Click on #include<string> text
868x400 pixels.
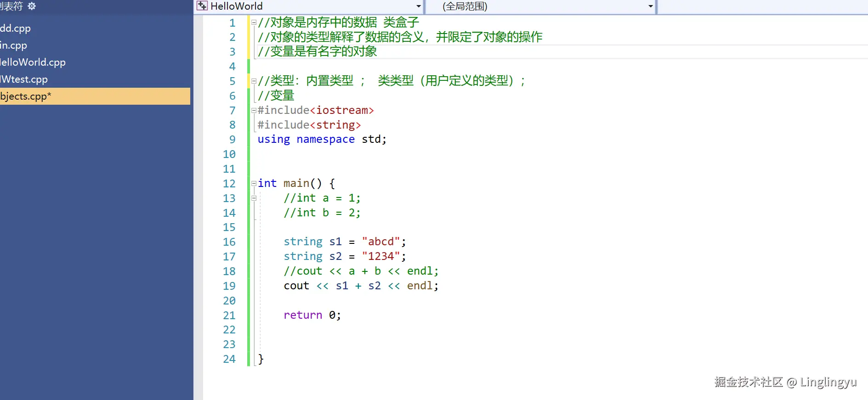pyautogui.click(x=309, y=125)
